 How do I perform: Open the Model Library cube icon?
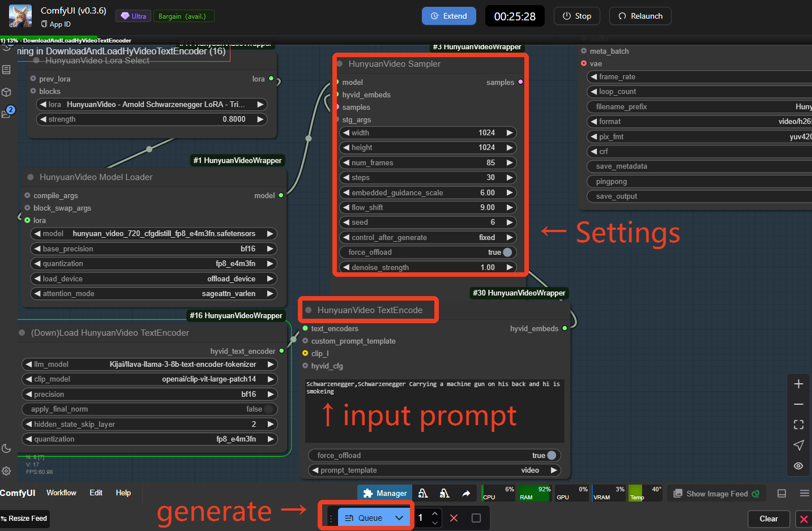click(7, 92)
